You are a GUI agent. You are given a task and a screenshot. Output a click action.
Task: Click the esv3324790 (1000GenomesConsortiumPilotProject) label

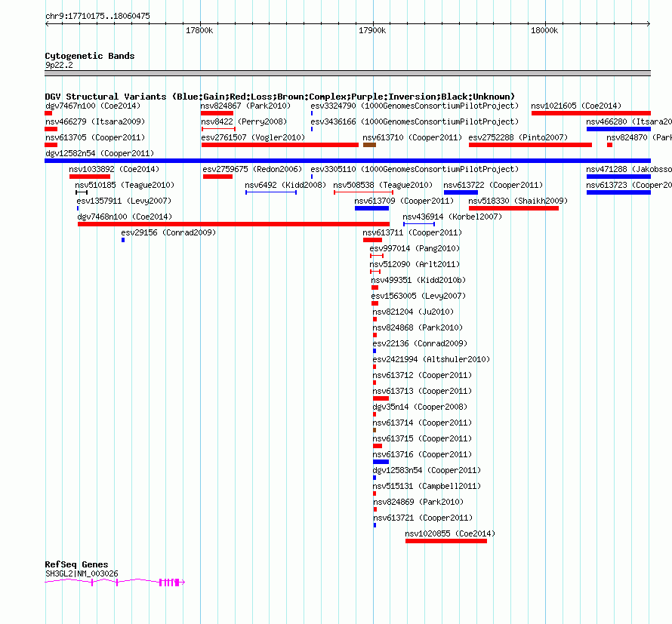point(415,106)
